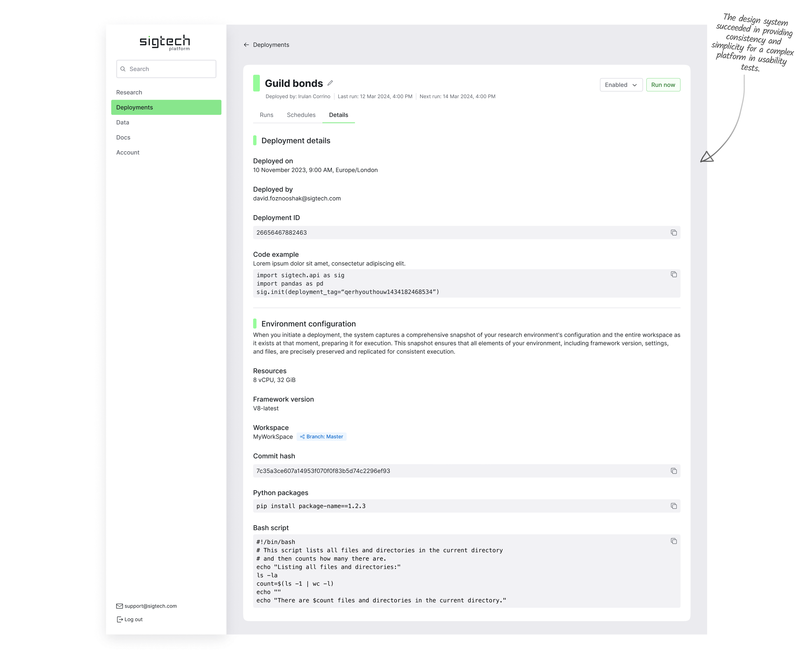The image size is (812, 662).
Task: Log out of the platform
Action: pyautogui.click(x=133, y=619)
